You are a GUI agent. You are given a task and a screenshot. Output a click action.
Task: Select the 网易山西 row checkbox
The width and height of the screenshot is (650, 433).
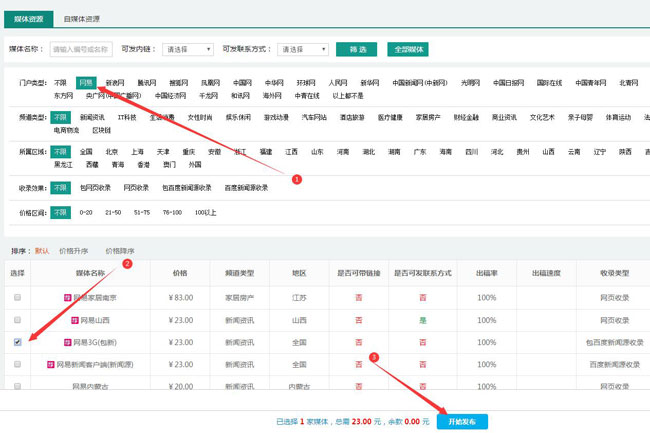(x=16, y=321)
